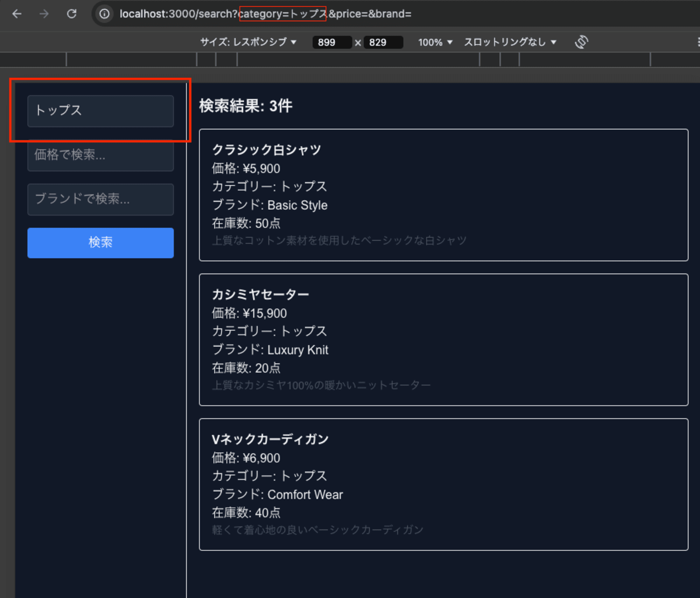Focus the viewport height field 829
This screenshot has width=700, height=598.
coord(383,42)
